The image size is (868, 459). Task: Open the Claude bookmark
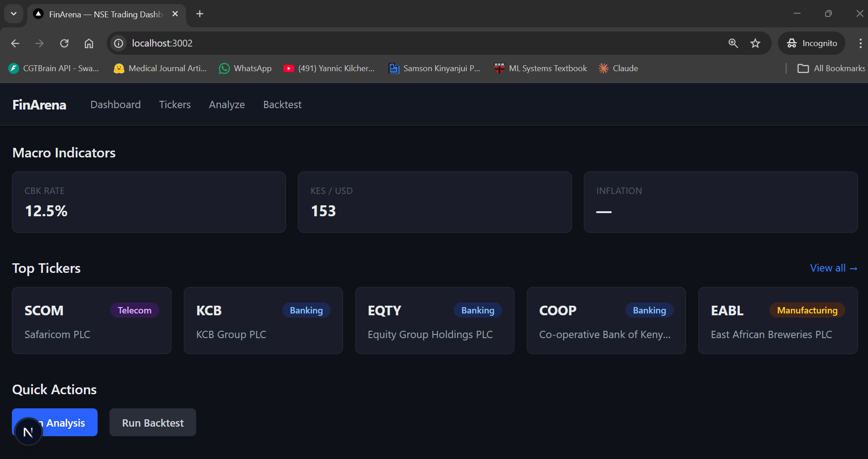(618, 68)
